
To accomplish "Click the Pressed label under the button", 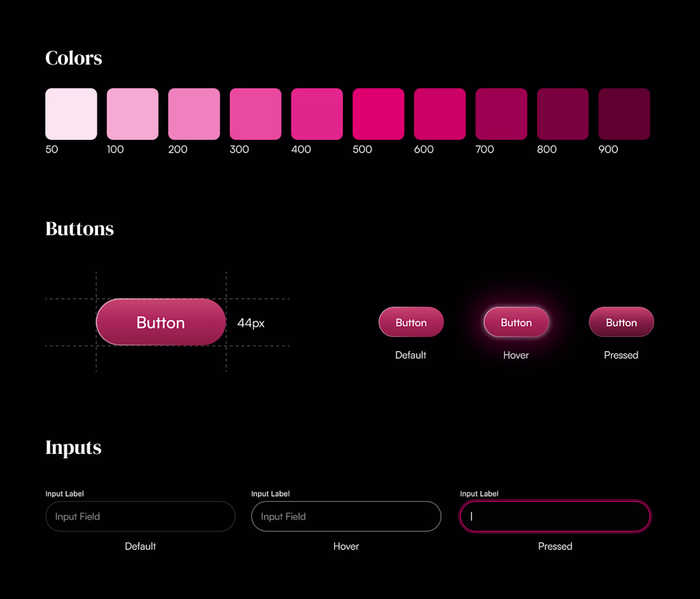I will click(x=621, y=355).
